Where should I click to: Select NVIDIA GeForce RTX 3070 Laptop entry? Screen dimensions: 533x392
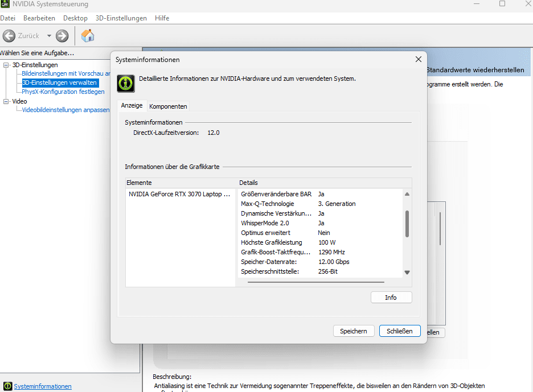[179, 194]
